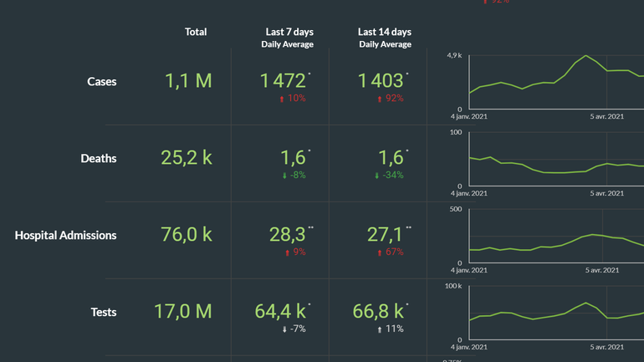Click the 1,1 M total cases value

coord(188,81)
